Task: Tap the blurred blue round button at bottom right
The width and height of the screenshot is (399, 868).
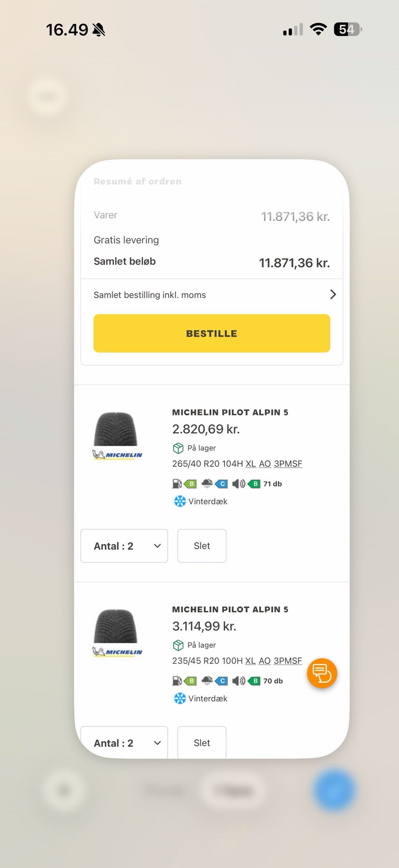Action: tap(335, 790)
